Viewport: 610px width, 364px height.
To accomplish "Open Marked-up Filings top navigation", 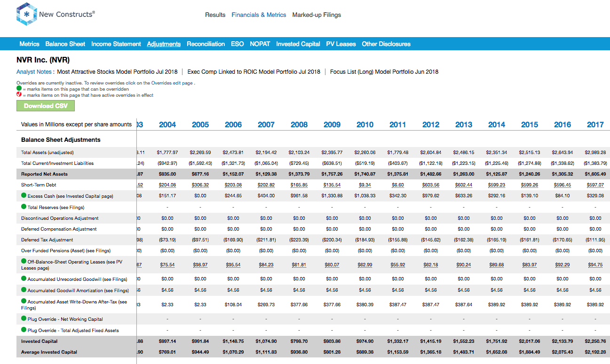I will tap(317, 15).
